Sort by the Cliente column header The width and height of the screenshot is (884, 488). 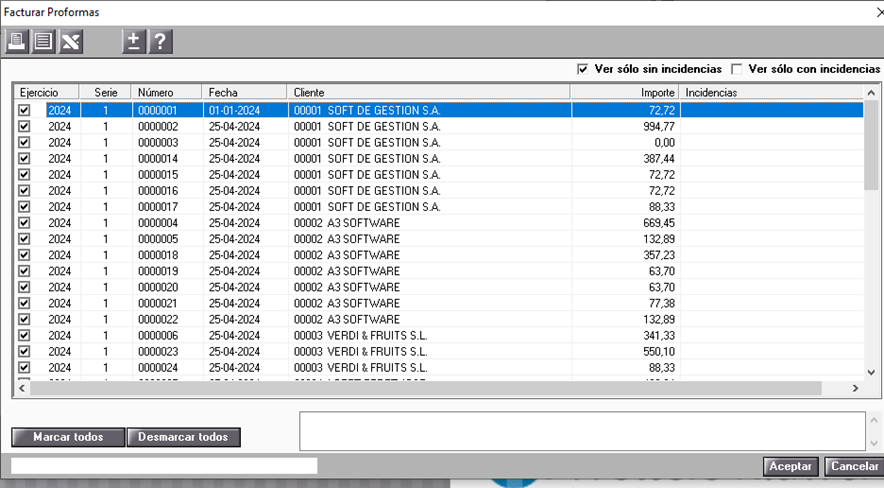[429, 92]
